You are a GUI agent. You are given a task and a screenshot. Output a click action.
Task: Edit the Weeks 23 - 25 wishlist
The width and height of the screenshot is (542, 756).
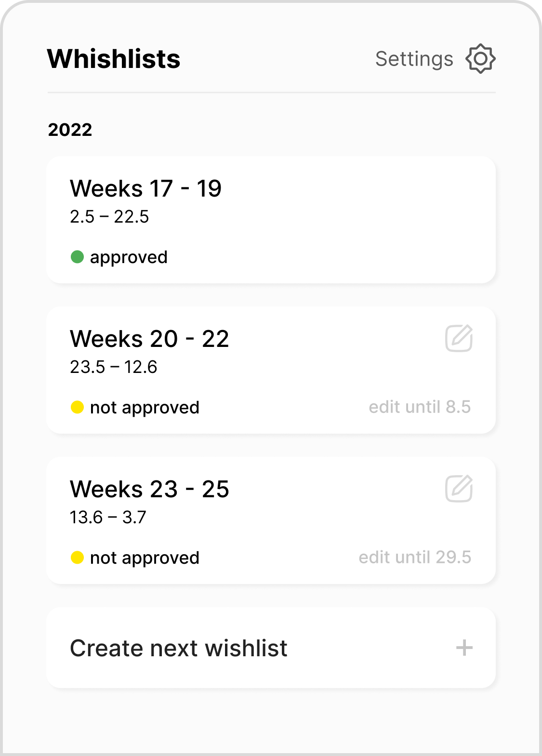point(459,489)
